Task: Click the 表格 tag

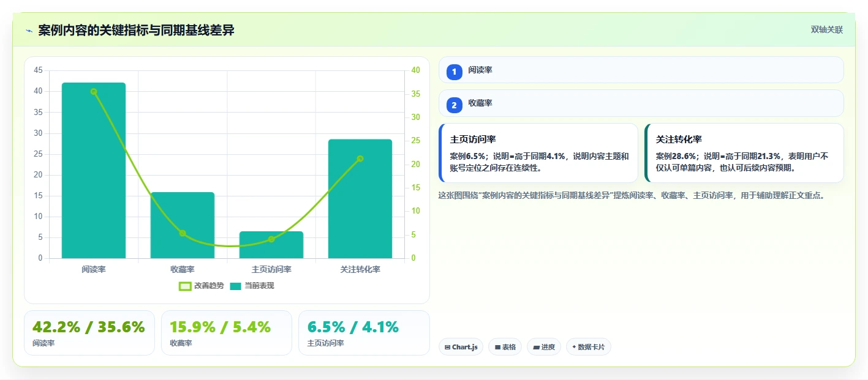Action: 505,347
